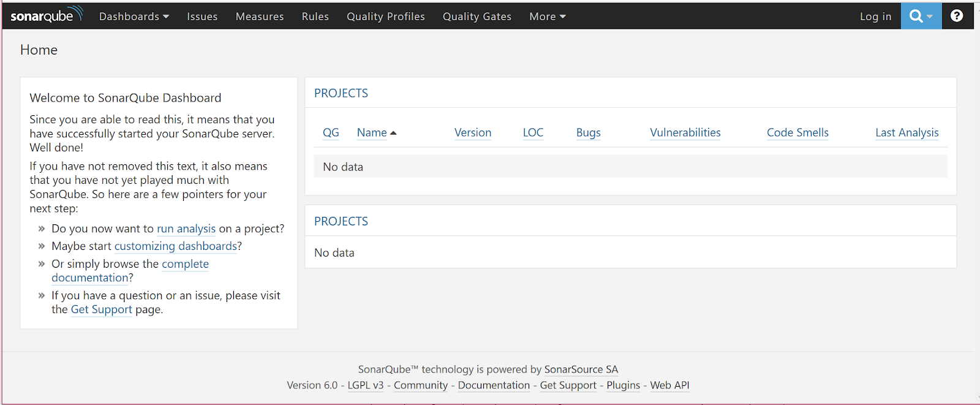The width and height of the screenshot is (980, 405).
Task: Expand the Dashboards dropdown menu
Action: (134, 17)
